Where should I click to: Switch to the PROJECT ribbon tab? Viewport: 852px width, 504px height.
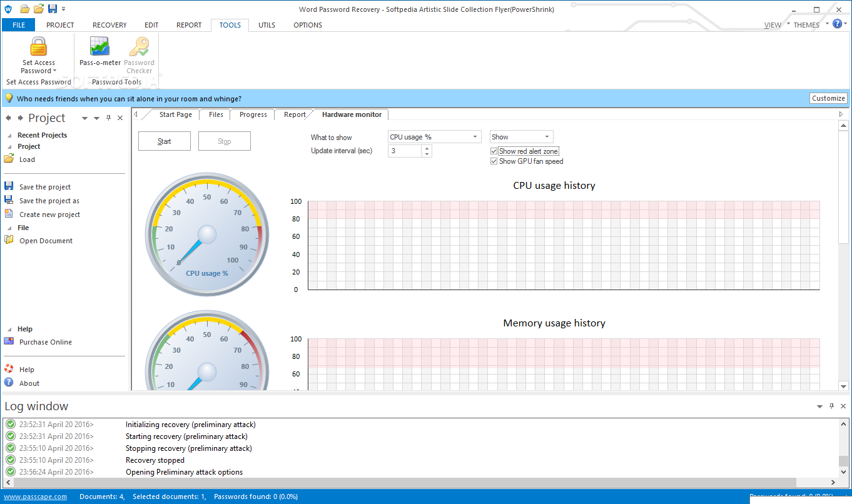(x=60, y=25)
